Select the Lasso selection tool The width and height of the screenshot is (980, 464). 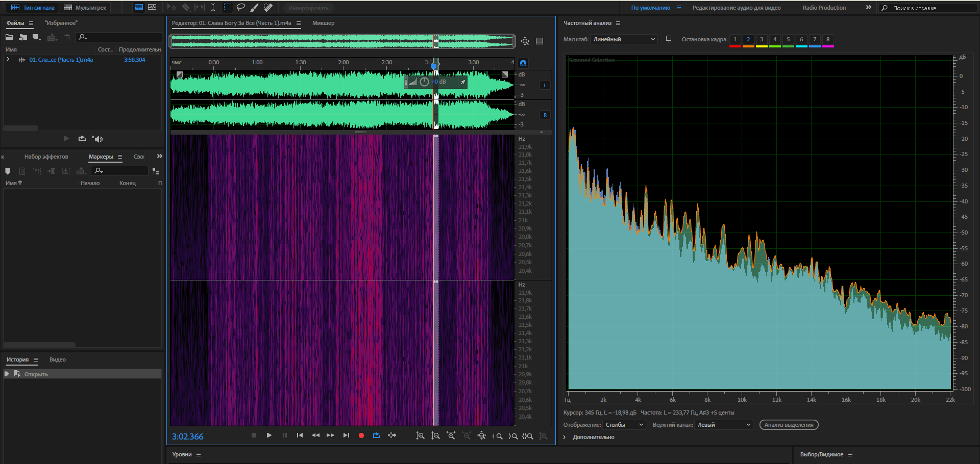tap(241, 8)
